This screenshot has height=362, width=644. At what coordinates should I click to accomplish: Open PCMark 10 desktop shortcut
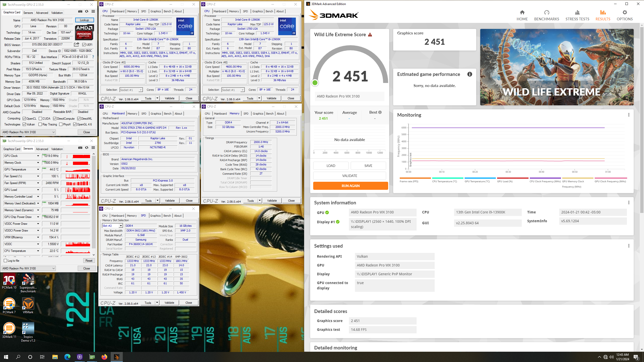(x=9, y=282)
